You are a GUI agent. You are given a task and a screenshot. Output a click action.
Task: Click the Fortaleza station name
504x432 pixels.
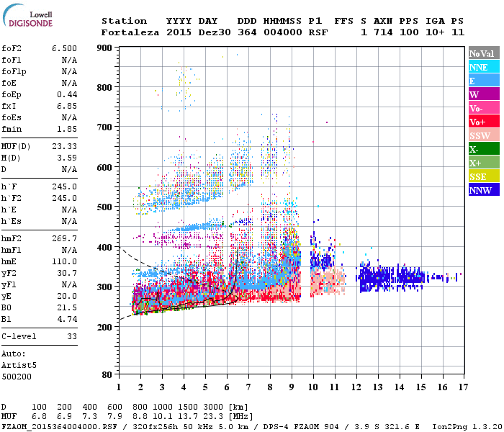tap(130, 32)
